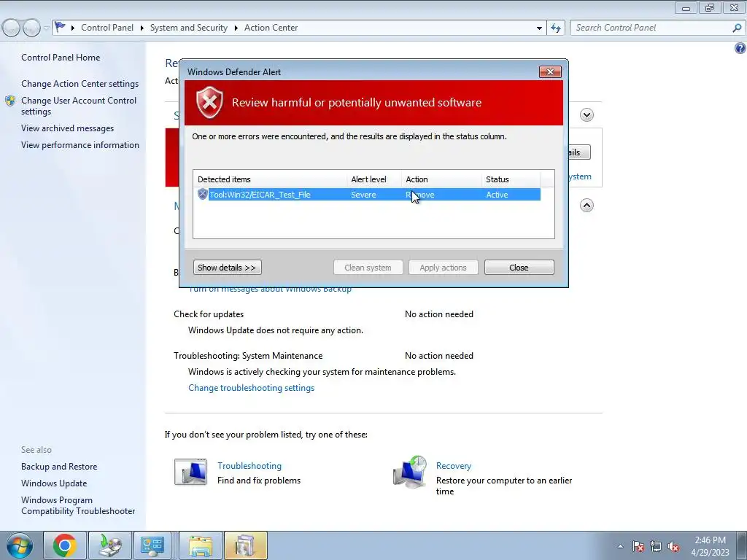
Task: Open Backup and Restore link
Action: (x=59, y=467)
